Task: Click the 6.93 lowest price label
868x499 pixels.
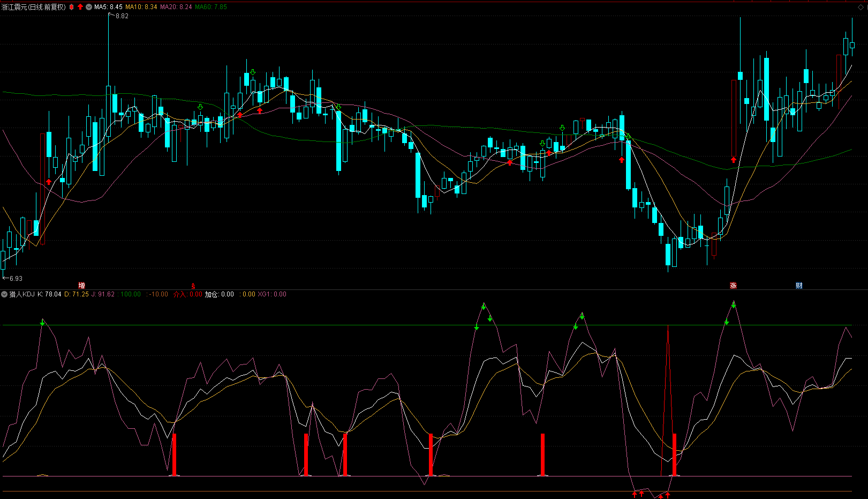Action: point(16,279)
